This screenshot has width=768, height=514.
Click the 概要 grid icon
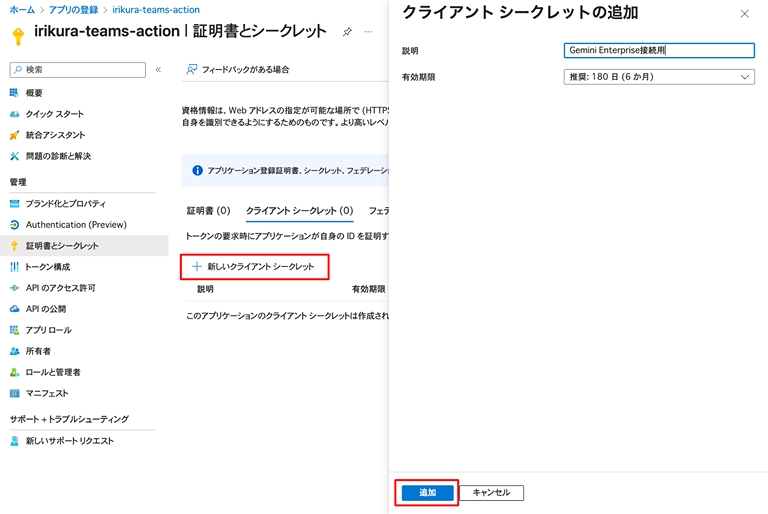(x=14, y=93)
